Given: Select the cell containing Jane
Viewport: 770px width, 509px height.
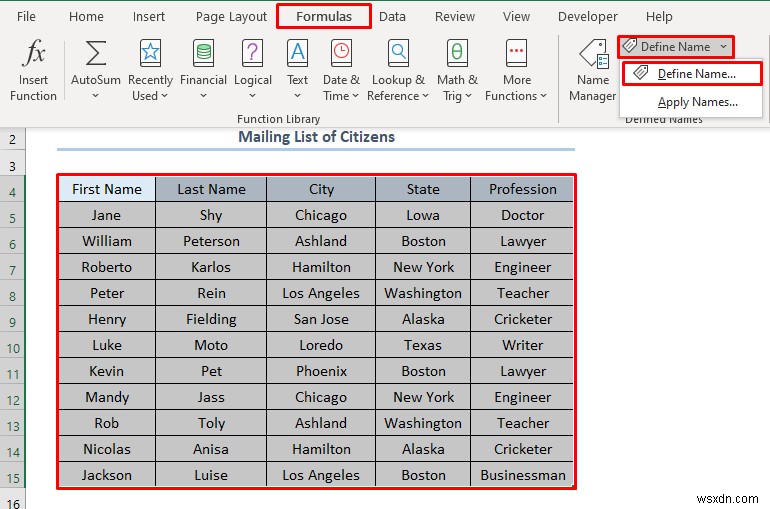Looking at the screenshot, I should 107,215.
